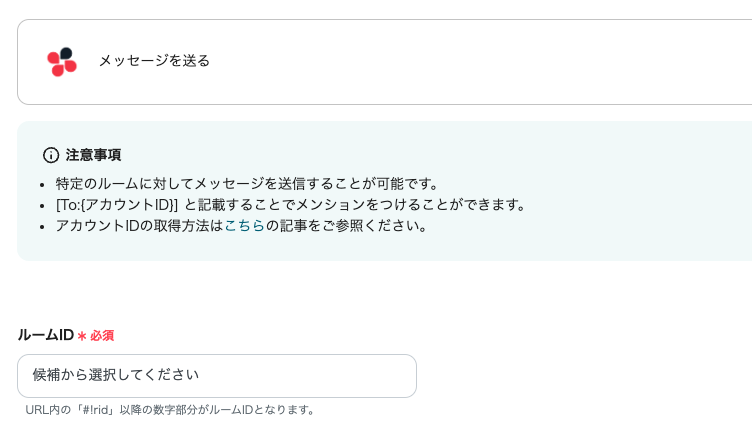
Task: Open the ルームID candidate dropdown
Action: (x=216, y=376)
